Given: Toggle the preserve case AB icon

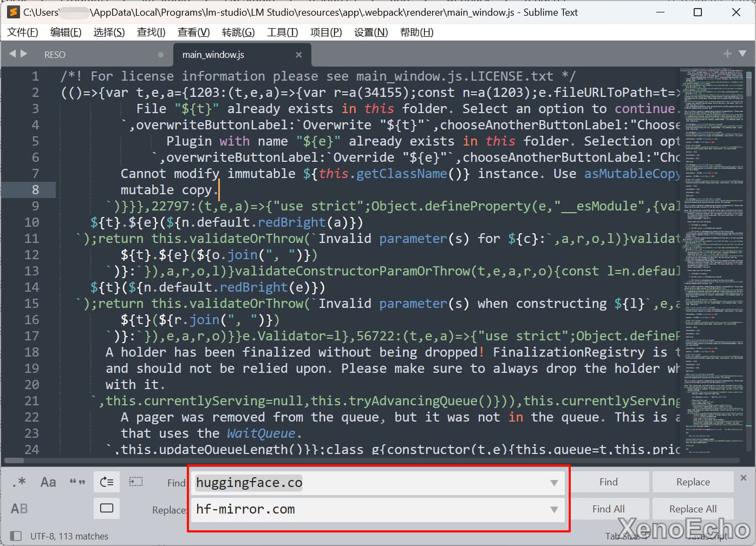Looking at the screenshot, I should coord(19,509).
